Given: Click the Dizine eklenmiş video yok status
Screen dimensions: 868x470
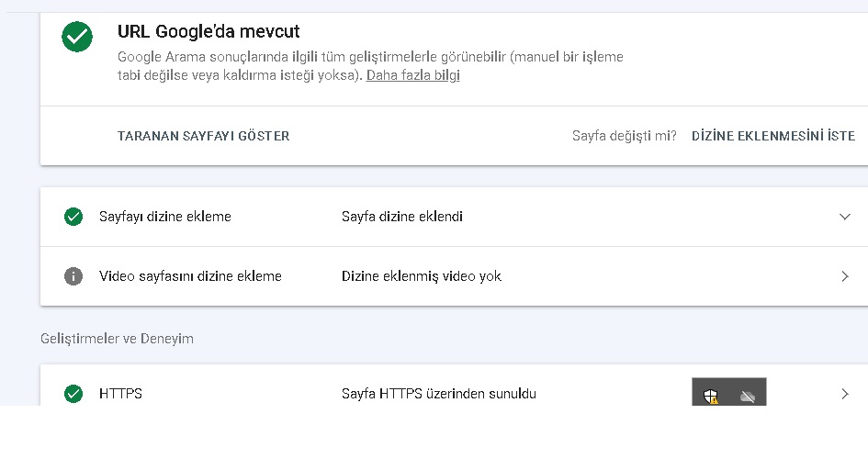Looking at the screenshot, I should pos(422,276).
